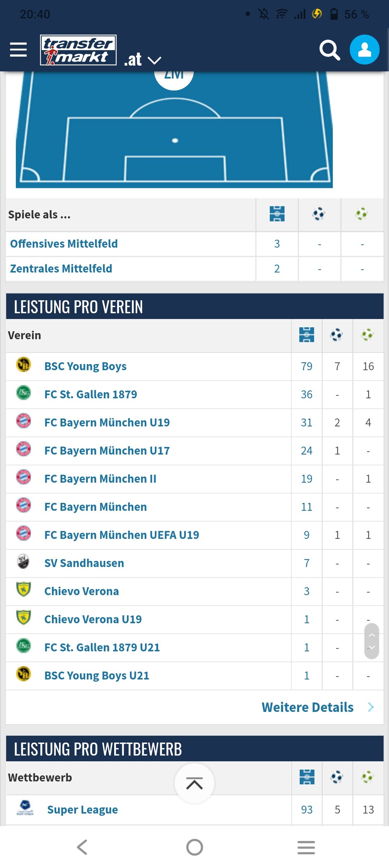Tap the Android back navigation button
The image size is (389, 868).
click(82, 847)
